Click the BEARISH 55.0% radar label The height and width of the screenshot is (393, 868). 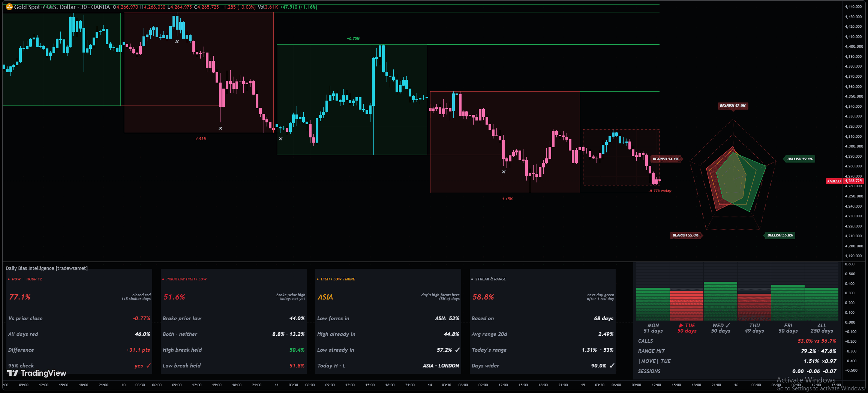click(685, 235)
